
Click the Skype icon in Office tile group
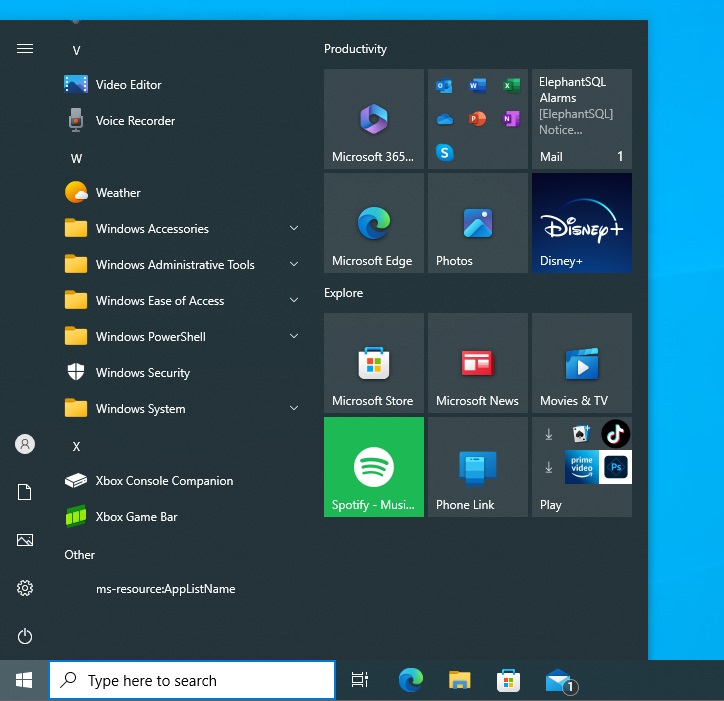click(444, 153)
